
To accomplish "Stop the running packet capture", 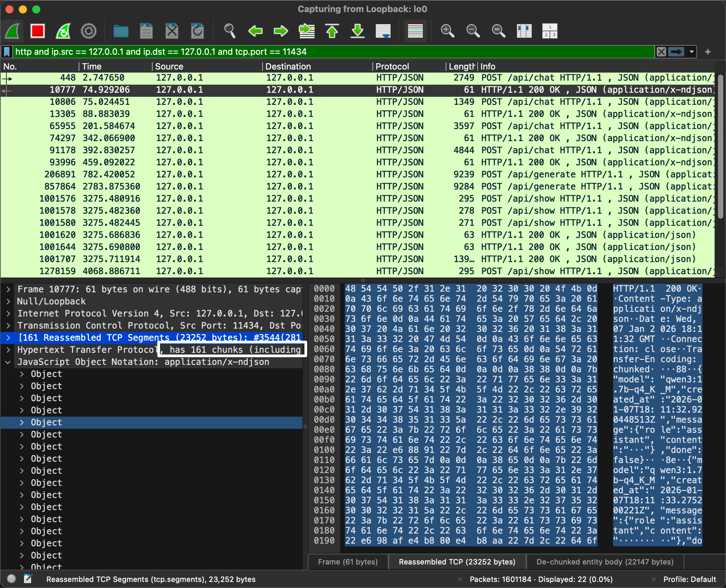I will coord(37,31).
